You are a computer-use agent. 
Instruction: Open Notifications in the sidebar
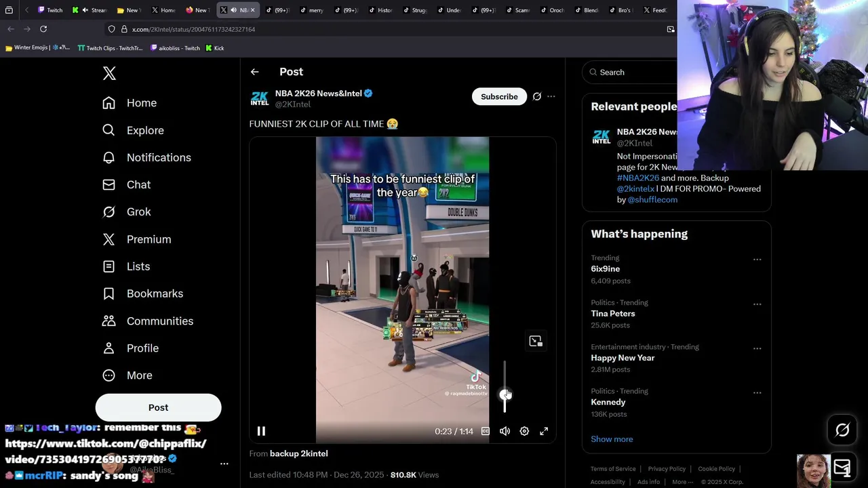[146, 157]
